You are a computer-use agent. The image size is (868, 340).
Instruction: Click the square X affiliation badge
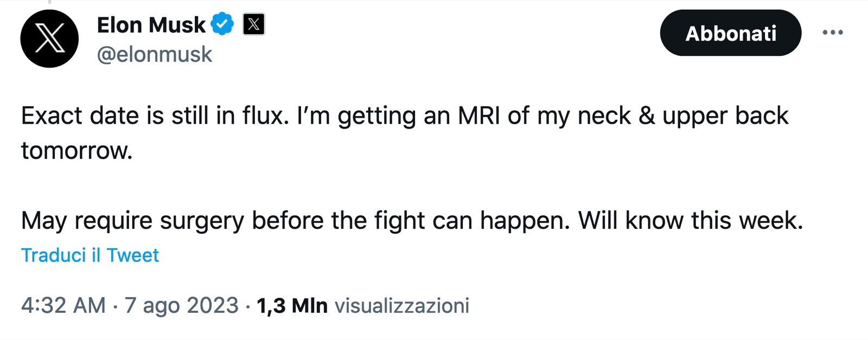point(253,24)
